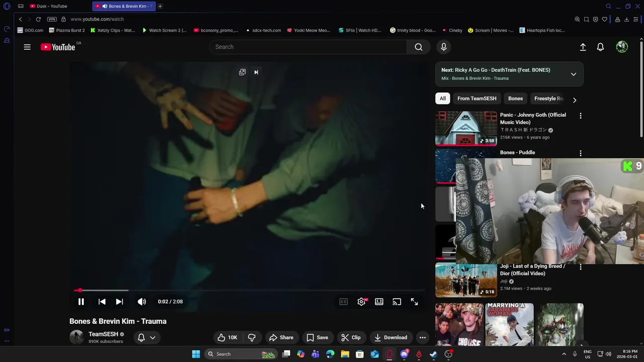Open the YouTube account avatar menu
The image size is (644, 362).
tap(622, 47)
